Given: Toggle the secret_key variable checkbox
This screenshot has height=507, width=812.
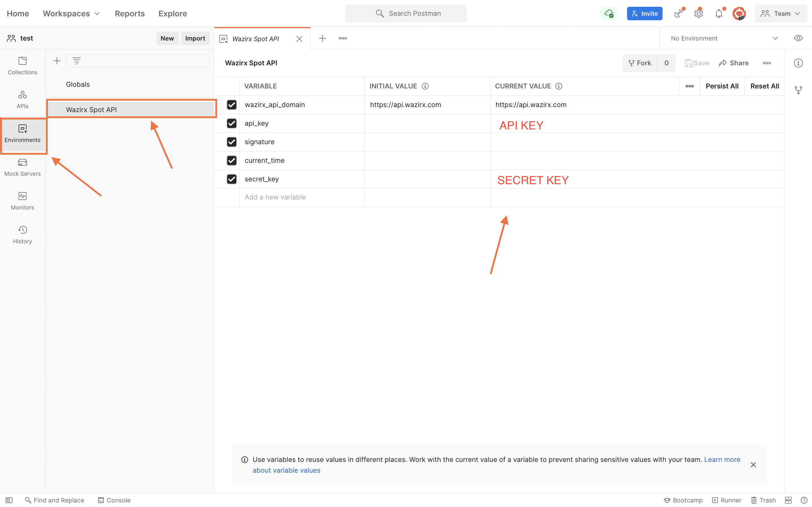Looking at the screenshot, I should [x=231, y=179].
